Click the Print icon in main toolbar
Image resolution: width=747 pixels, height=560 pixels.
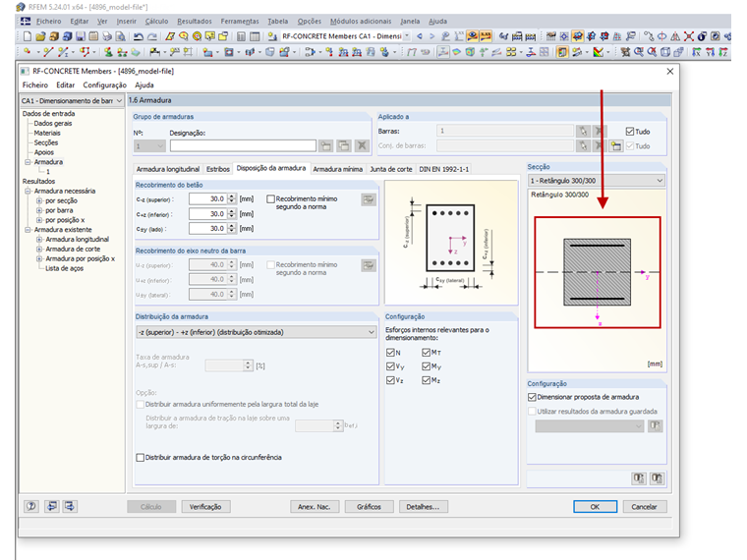click(107, 36)
